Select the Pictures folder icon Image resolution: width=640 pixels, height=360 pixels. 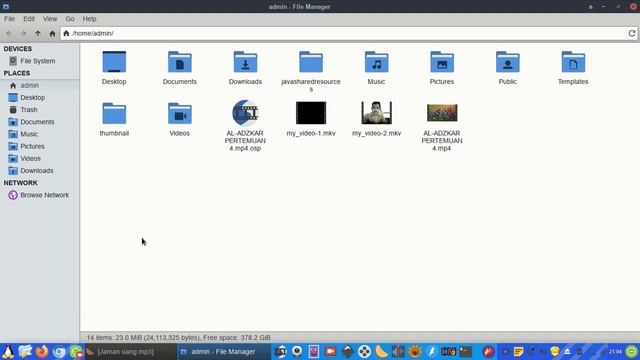click(442, 62)
